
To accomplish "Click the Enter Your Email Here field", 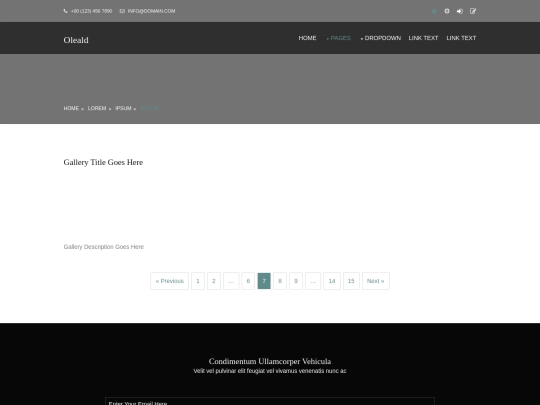I will (270, 401).
